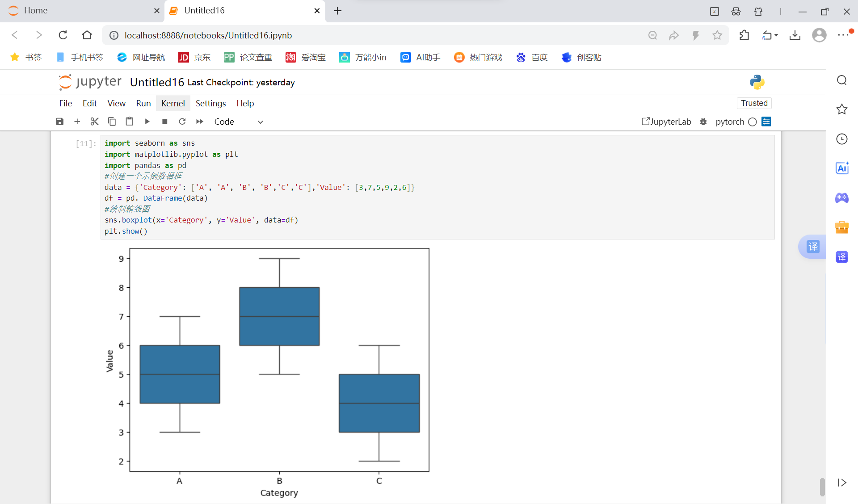
Task: Paste cell from clipboard
Action: [x=130, y=122]
